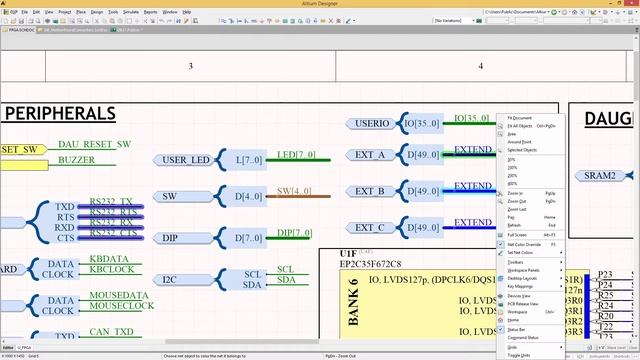This screenshot has width=640, height=360.
Task: Click the open document folder icon
Action: (x=13, y=21)
